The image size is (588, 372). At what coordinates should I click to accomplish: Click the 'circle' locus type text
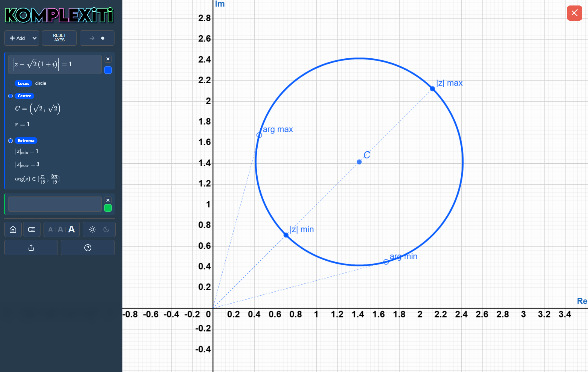[41, 83]
